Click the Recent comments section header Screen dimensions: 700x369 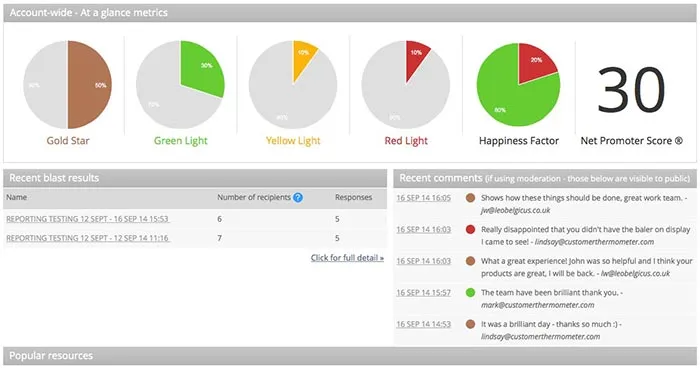click(545, 178)
